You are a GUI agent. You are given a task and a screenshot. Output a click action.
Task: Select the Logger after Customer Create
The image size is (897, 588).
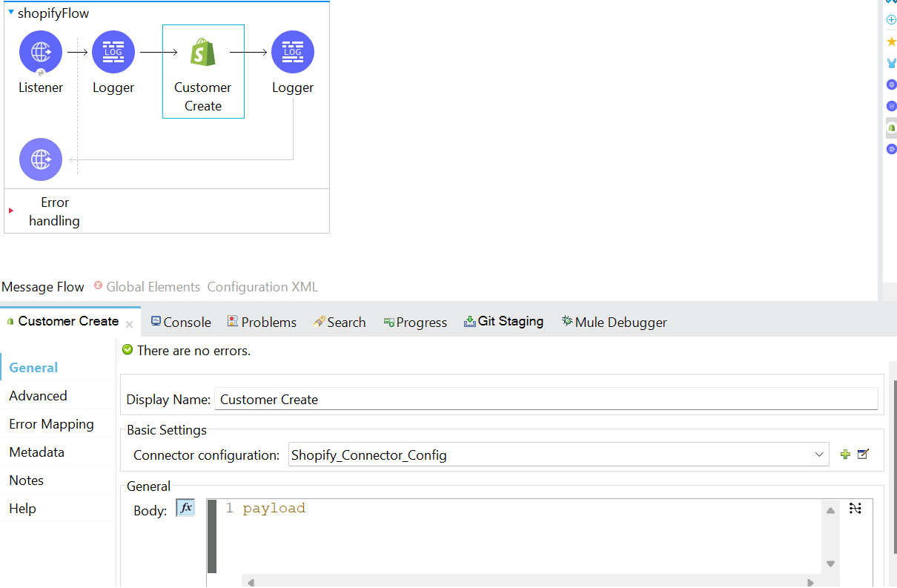coord(293,52)
